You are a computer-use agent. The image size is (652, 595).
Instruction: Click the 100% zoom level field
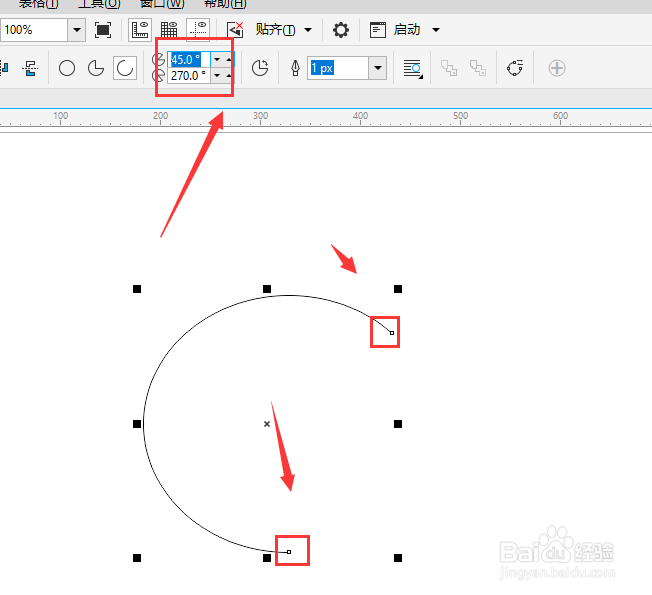point(34,30)
